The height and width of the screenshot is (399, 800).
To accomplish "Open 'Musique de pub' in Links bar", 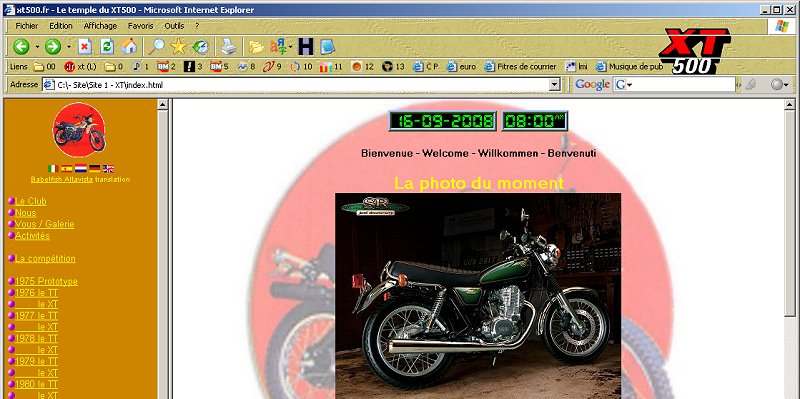I will (x=630, y=66).
